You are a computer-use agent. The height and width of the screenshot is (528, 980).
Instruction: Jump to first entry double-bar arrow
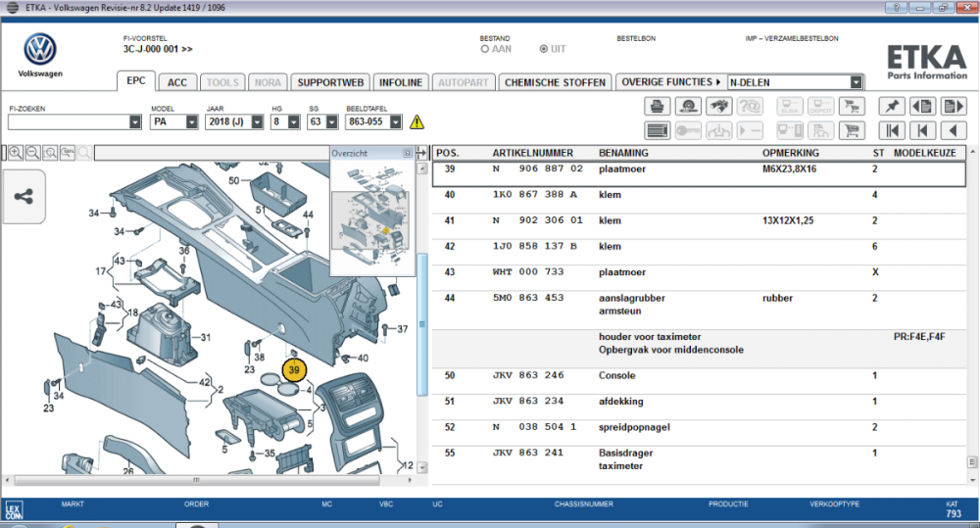pos(892,130)
